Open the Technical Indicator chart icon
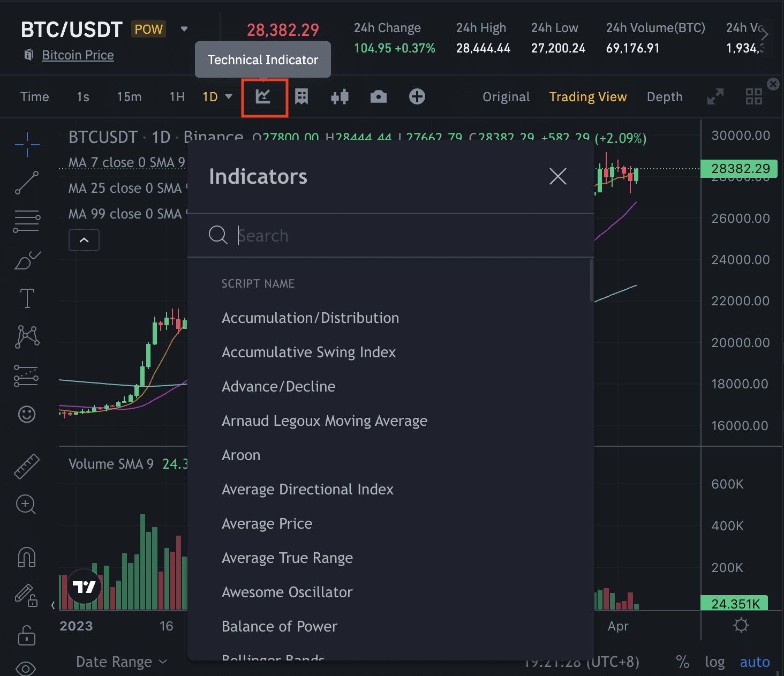 point(263,97)
